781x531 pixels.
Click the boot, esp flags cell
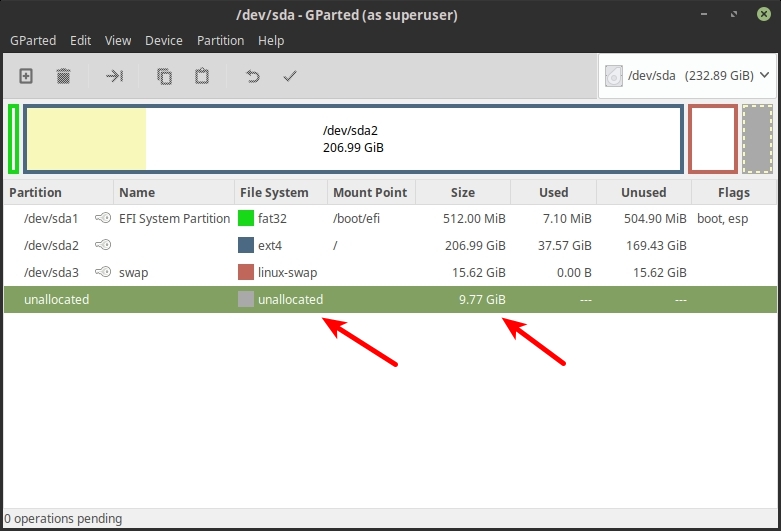point(722,219)
